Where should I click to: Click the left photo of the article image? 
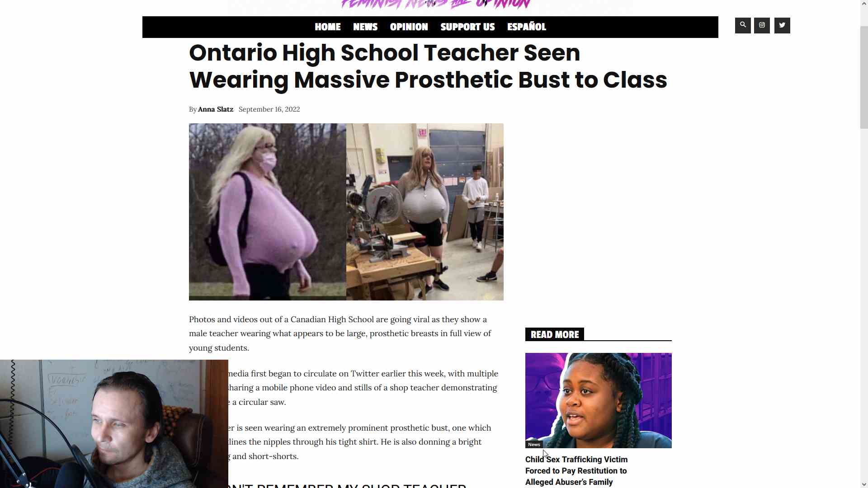click(268, 212)
